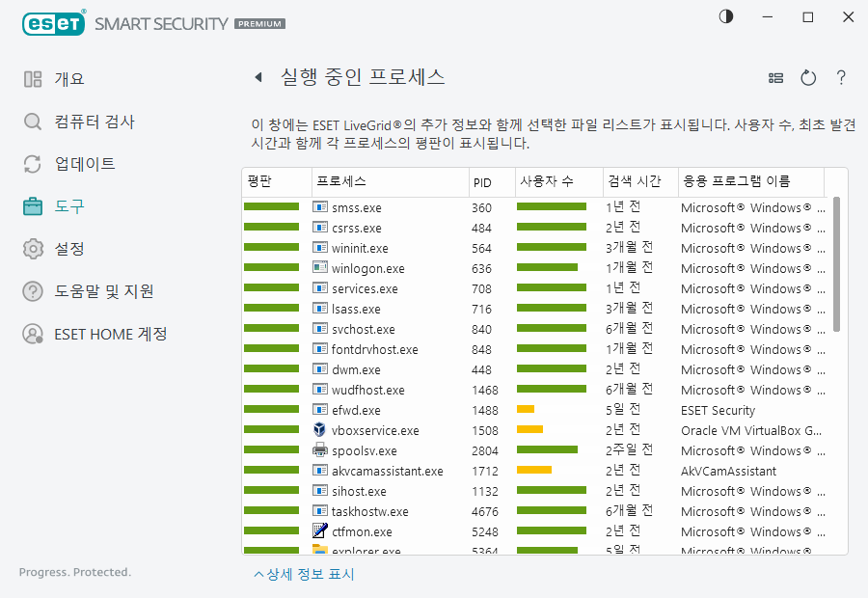Select the vboxservice.exe process row

pos(375,430)
